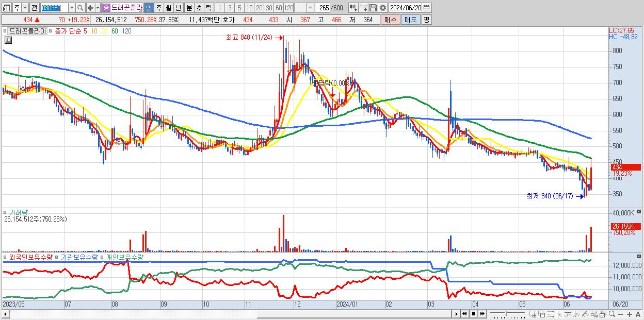Click the 드래곤플라이 chart legend label
Image resolution: width=644 pixels, height=320 pixels.
27,31
